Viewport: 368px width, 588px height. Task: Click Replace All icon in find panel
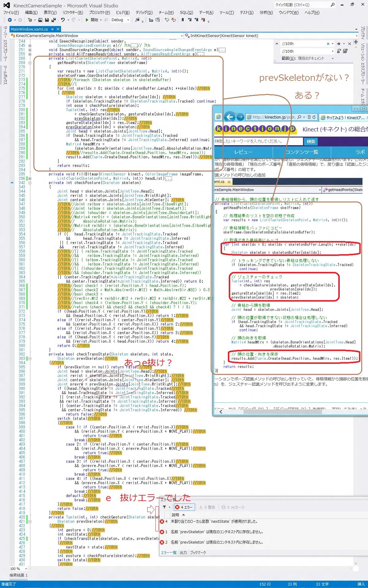pos(346,51)
